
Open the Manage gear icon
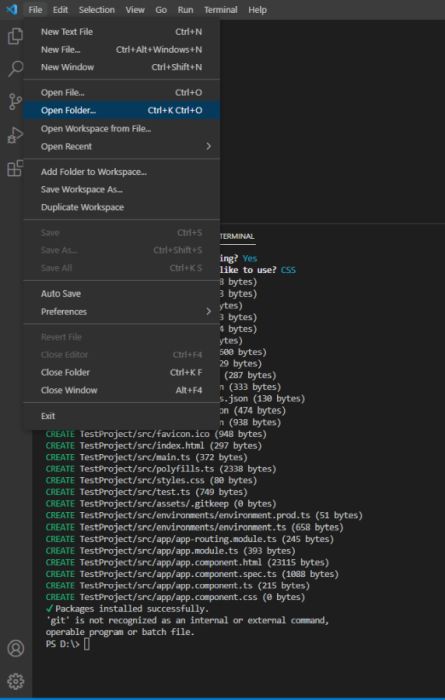[x=16, y=681]
